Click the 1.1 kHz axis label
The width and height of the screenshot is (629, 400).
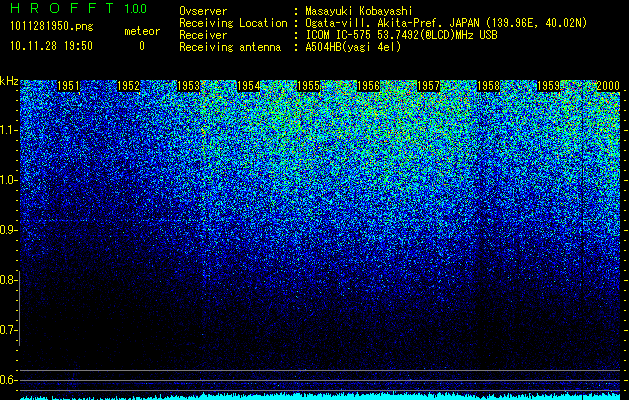tap(8, 130)
